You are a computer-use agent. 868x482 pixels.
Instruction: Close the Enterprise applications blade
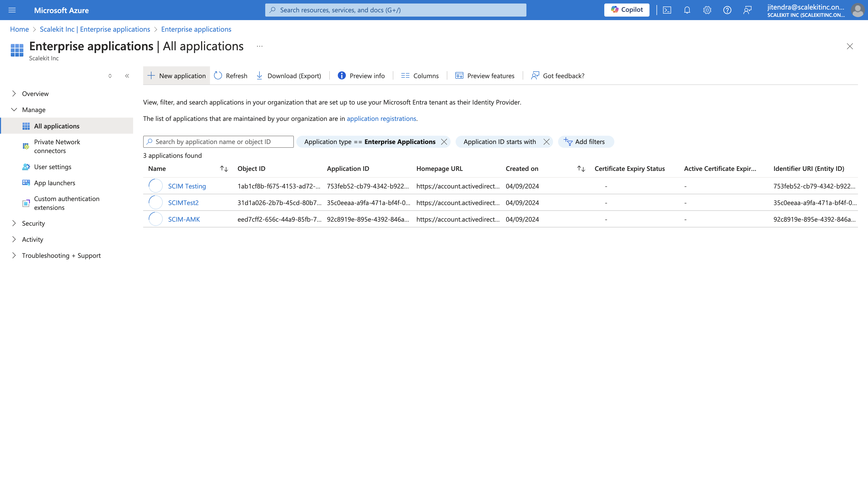(850, 46)
